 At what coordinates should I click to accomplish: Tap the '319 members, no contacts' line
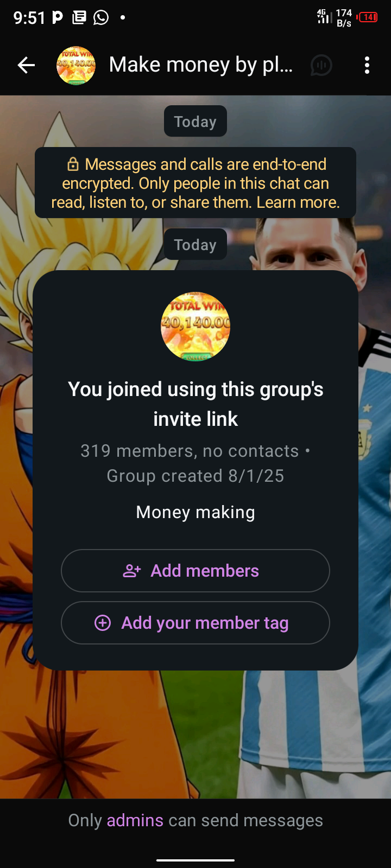(190, 451)
